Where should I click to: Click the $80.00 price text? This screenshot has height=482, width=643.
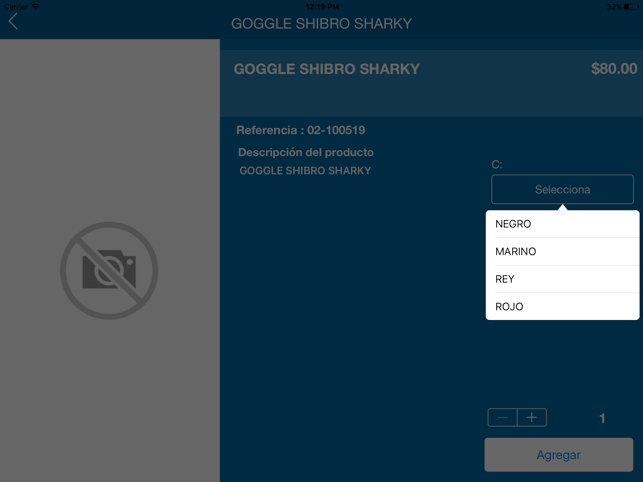pyautogui.click(x=614, y=69)
